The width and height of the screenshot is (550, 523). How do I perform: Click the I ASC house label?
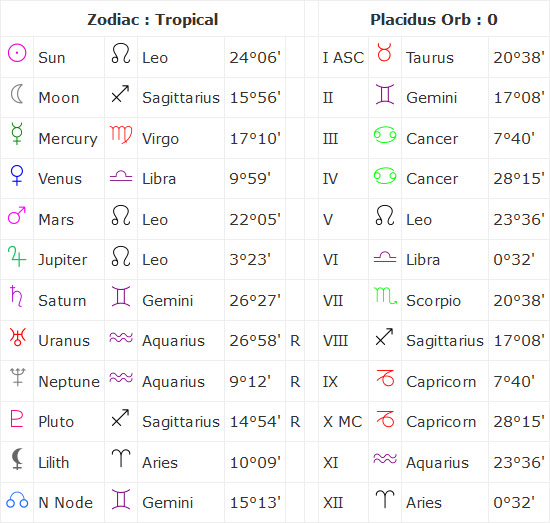(343, 58)
